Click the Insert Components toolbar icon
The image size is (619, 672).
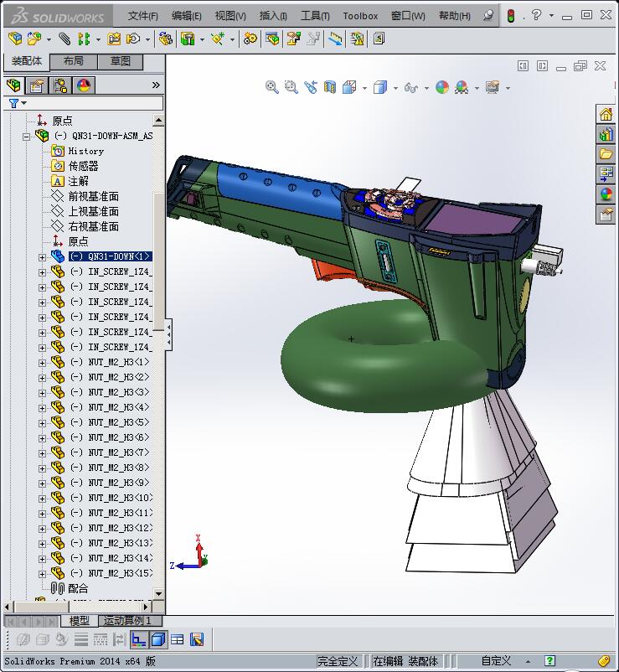point(34,39)
